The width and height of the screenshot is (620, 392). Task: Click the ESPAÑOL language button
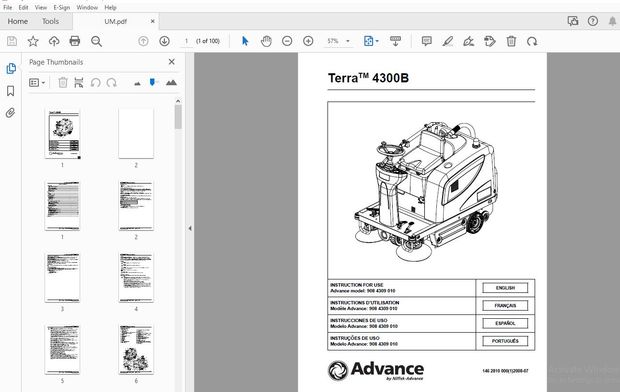[x=505, y=323]
